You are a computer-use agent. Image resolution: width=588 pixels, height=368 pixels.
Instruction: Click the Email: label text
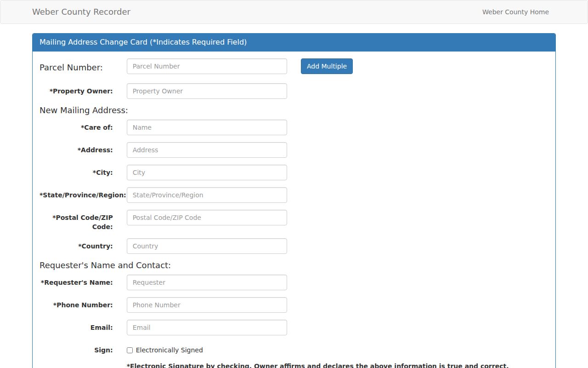coord(102,328)
